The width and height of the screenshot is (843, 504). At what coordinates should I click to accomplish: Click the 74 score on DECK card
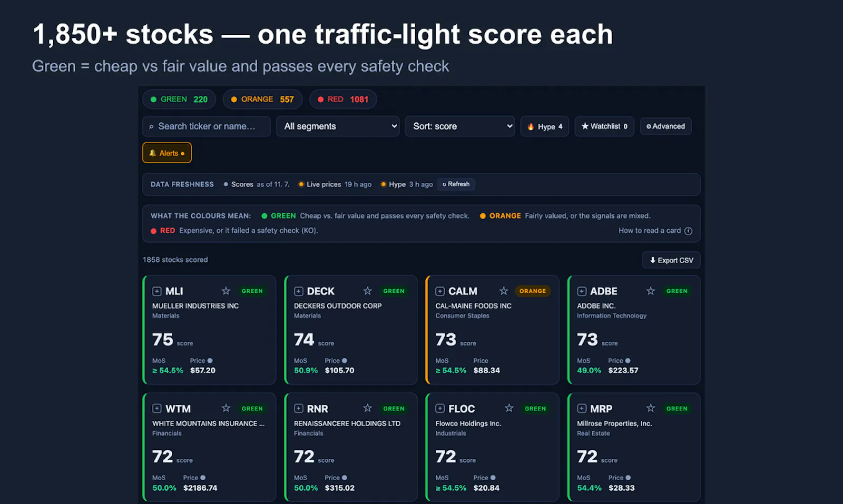click(x=304, y=340)
